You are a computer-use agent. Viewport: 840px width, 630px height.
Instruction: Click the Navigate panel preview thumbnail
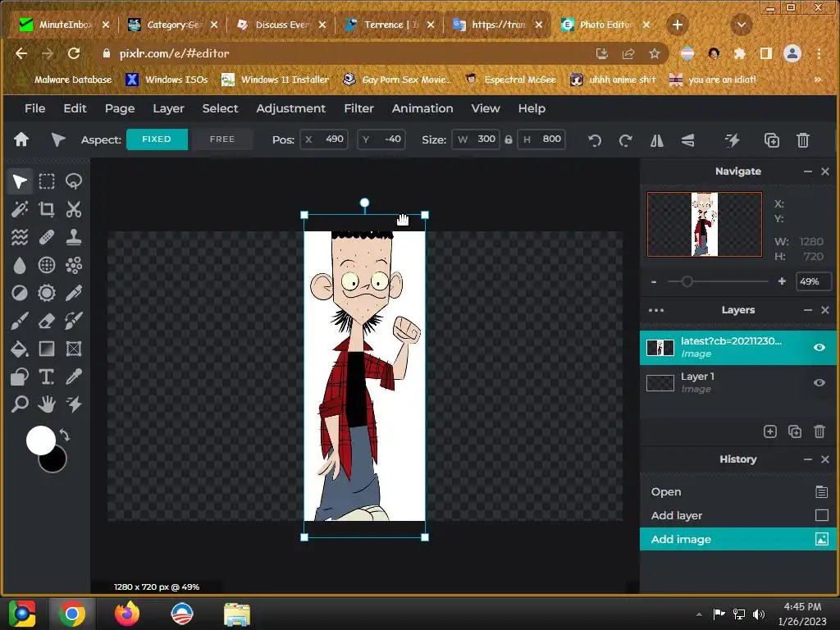pyautogui.click(x=705, y=225)
